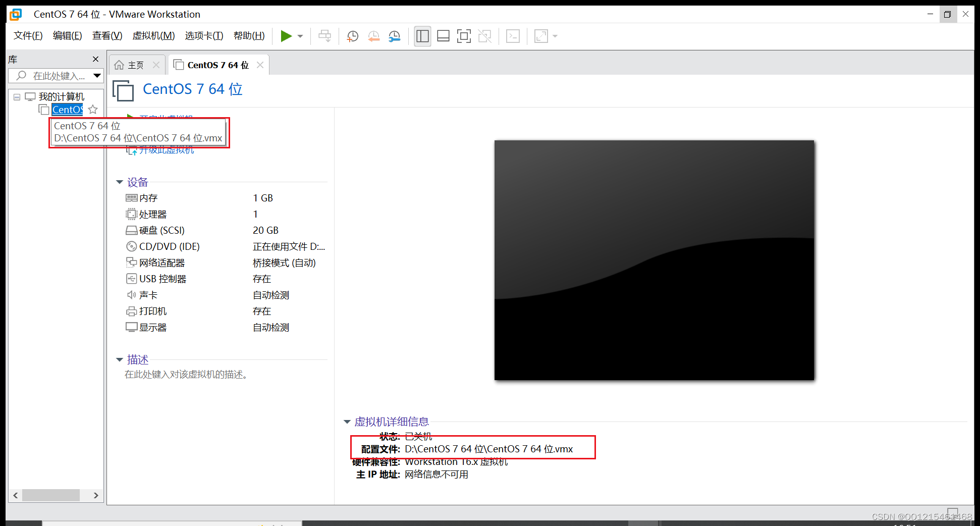
Task: Select 我的计算机 in the library tree
Action: [62, 97]
